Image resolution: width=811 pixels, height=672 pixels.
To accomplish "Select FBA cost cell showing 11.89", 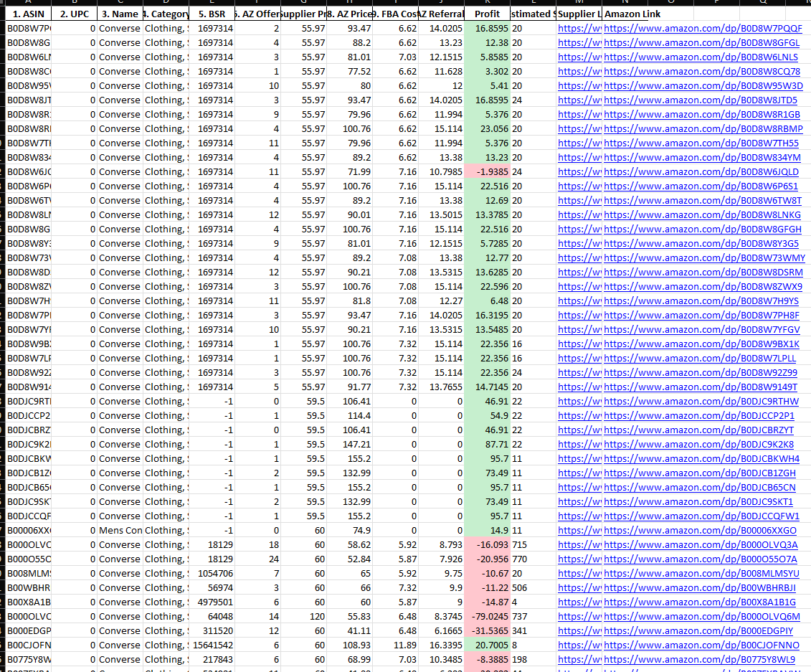I will click(395, 645).
